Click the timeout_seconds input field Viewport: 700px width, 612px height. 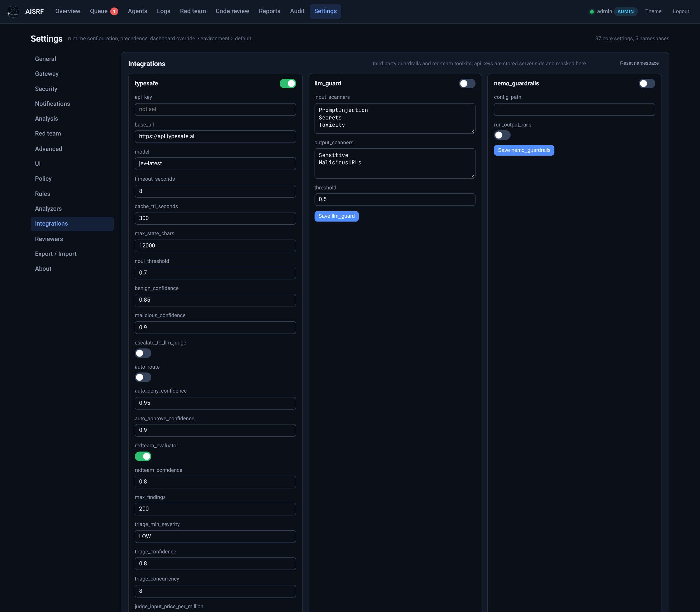(215, 191)
